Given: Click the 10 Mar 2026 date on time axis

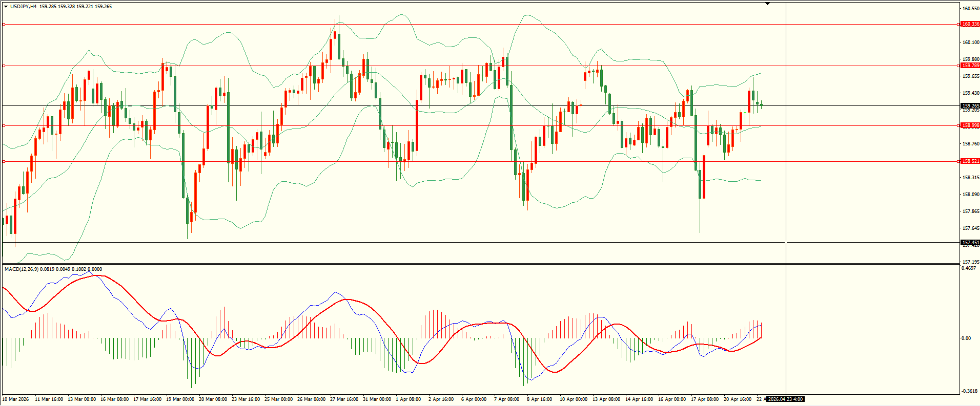Looking at the screenshot, I should click(16, 399).
